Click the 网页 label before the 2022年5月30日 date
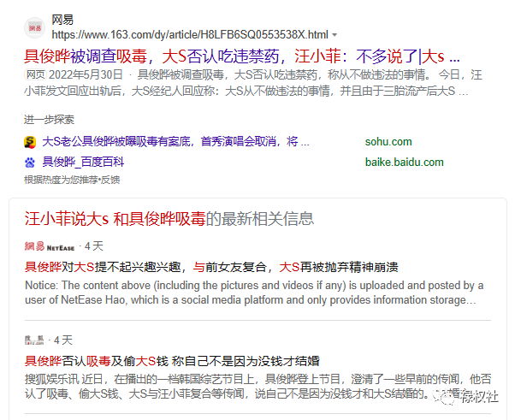Viewport: 515px width, 420px height. [35, 75]
